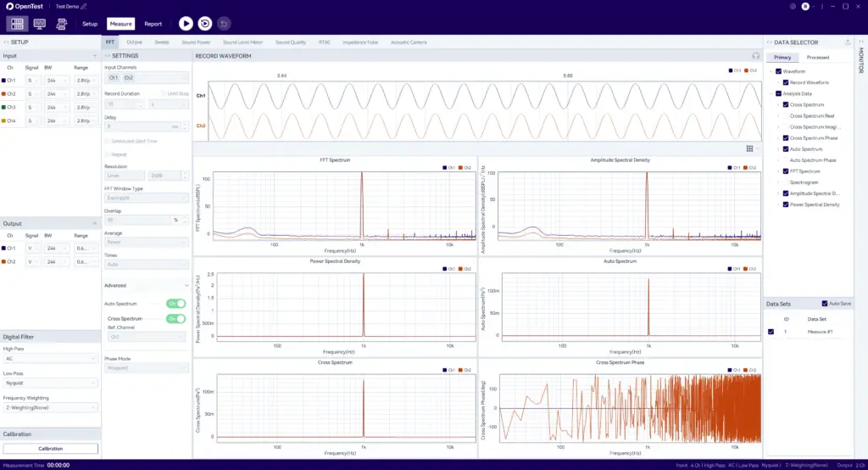The height and width of the screenshot is (470, 868).
Task: Click the export icon in Data Selector
Action: pyautogui.click(x=849, y=42)
